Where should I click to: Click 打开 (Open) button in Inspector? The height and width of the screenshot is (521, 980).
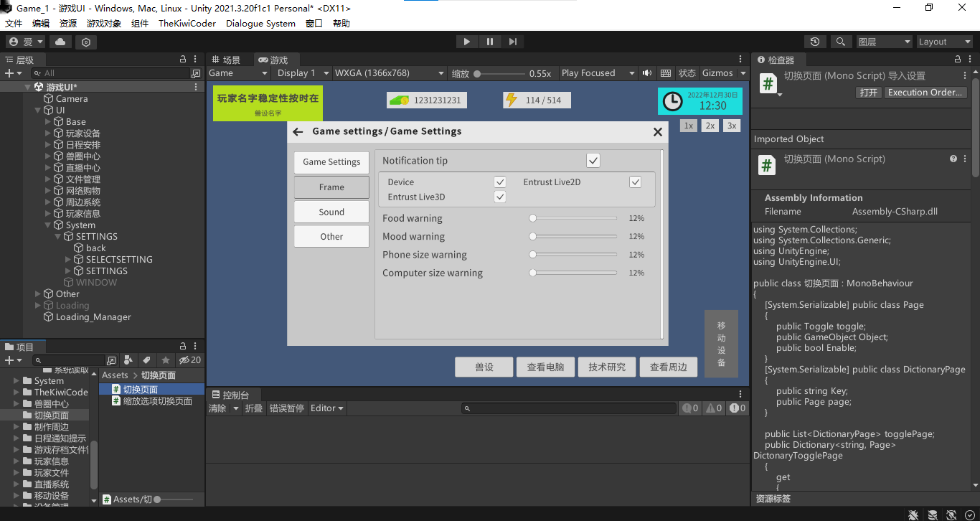tap(869, 93)
